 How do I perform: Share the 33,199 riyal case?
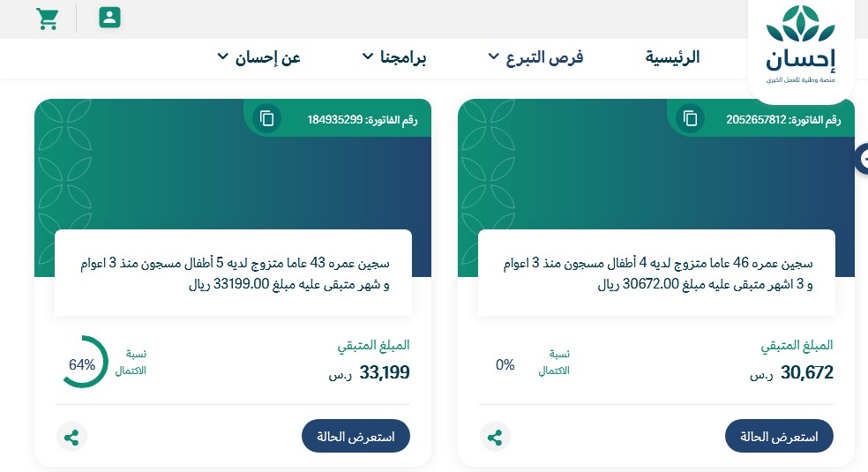point(71,437)
